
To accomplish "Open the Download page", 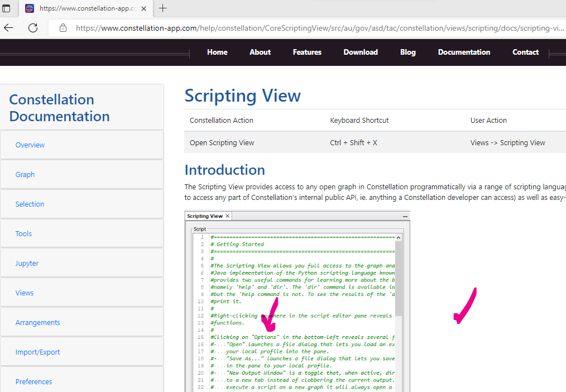I will pos(361,52).
